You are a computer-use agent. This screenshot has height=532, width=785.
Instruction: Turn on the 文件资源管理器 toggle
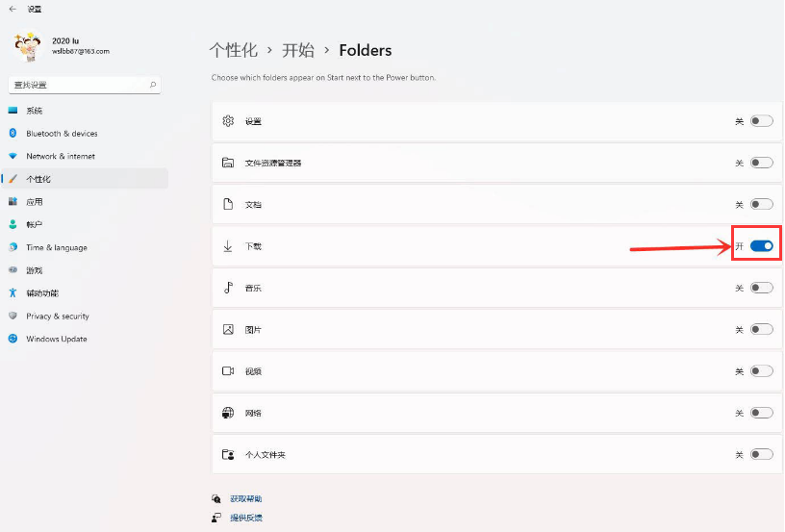(762, 163)
